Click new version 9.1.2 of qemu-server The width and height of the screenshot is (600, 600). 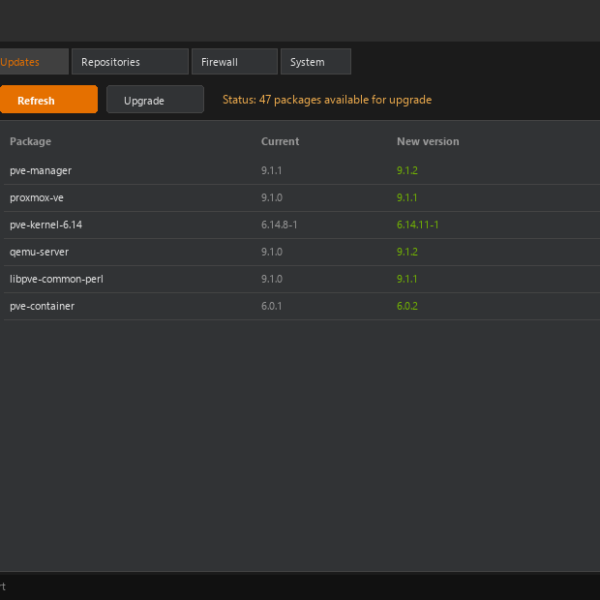point(407,252)
